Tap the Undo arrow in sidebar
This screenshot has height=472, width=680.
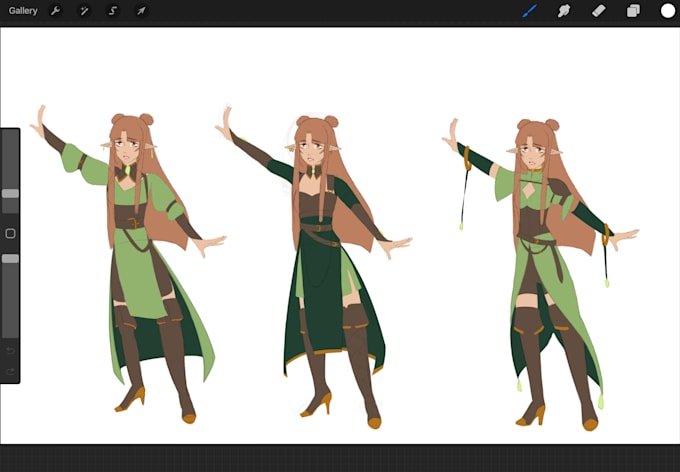[10, 351]
